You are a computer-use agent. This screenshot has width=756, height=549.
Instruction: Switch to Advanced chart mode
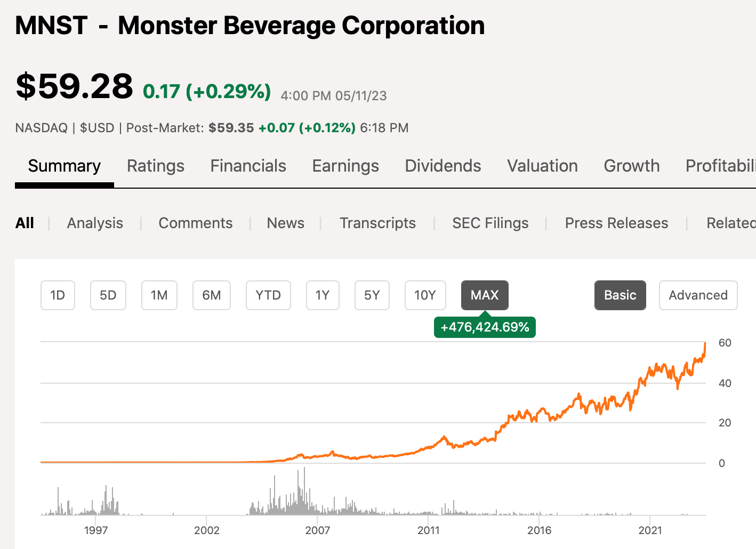coord(698,295)
